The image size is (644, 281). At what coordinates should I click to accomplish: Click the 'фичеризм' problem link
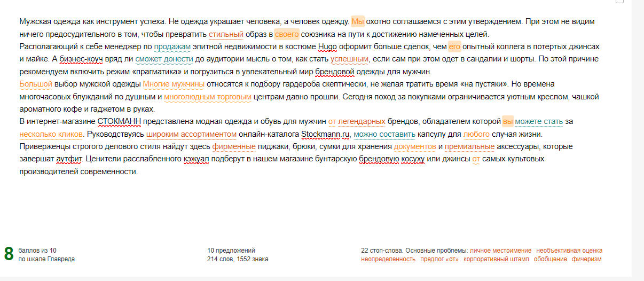click(x=587, y=259)
